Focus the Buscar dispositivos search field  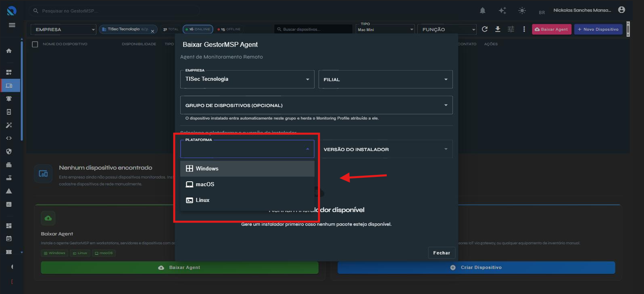[x=313, y=29]
